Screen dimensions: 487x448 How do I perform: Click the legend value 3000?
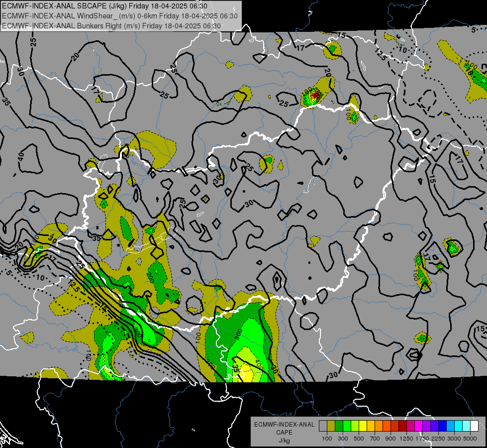click(x=454, y=439)
